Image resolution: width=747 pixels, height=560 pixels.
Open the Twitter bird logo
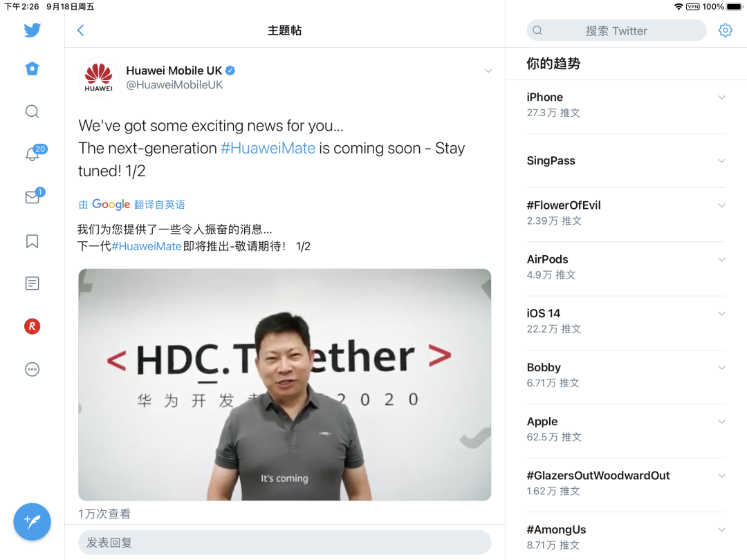tap(33, 30)
